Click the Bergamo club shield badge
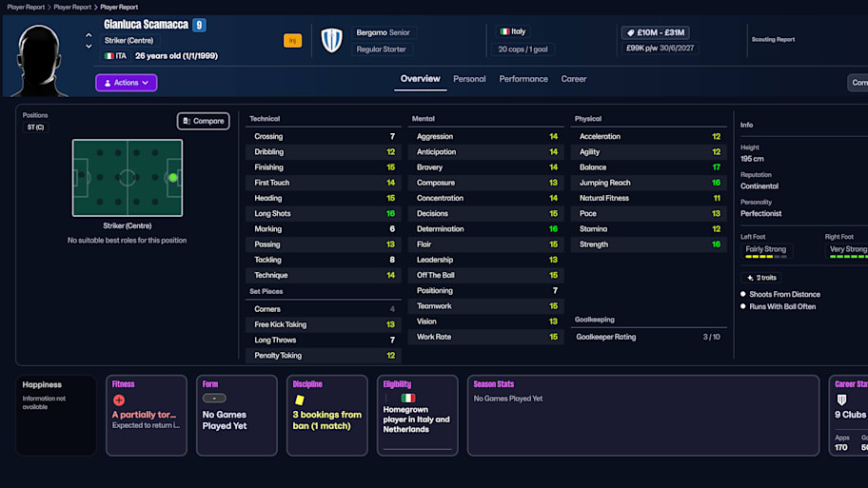 point(331,40)
